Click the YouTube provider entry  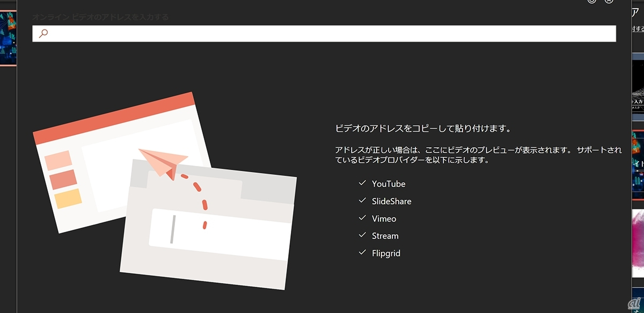pyautogui.click(x=389, y=184)
